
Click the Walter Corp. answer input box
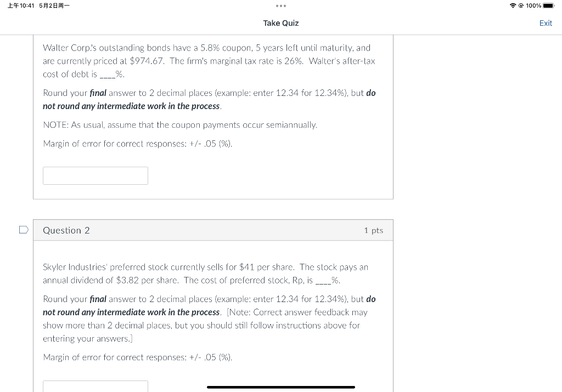[x=95, y=176]
